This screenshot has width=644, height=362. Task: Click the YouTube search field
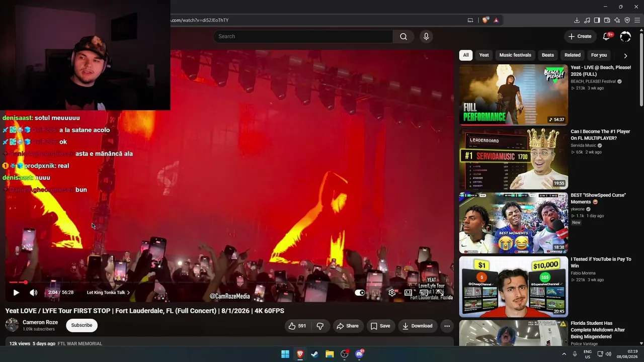click(303, 36)
